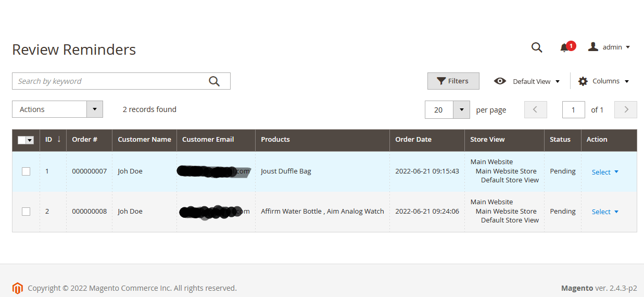644x297 pixels.
Task: Select checkbox for order 000000007
Action: pyautogui.click(x=26, y=171)
